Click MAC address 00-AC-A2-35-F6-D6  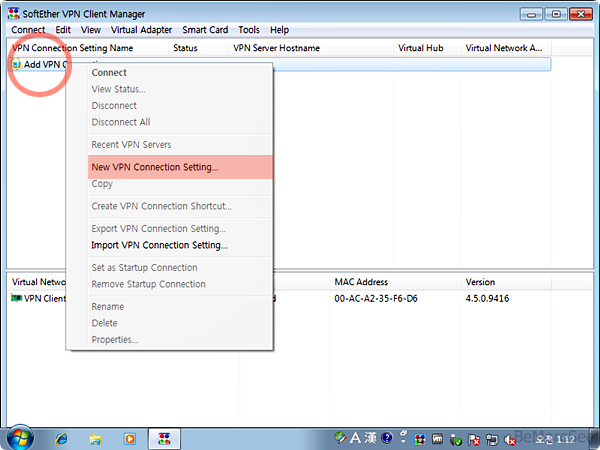(x=376, y=299)
